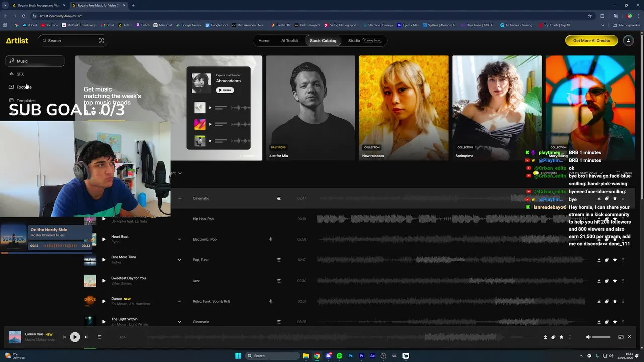The width and height of the screenshot is (644, 362).
Task: Open the Springtime collection card
Action: (x=497, y=108)
